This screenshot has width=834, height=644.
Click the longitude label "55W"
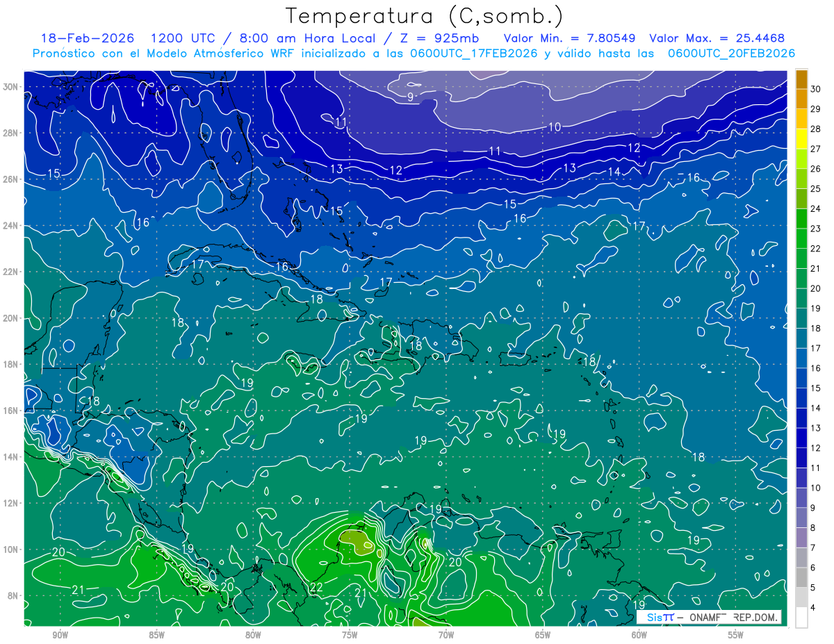[736, 636]
